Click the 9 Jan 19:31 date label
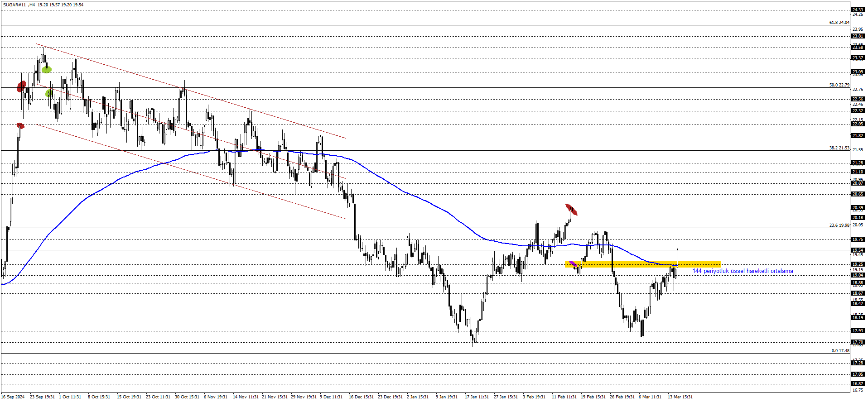The image size is (868, 402). (447, 397)
